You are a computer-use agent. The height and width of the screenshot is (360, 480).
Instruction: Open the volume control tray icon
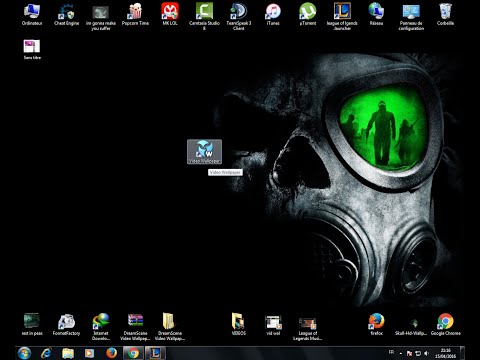[x=426, y=353]
